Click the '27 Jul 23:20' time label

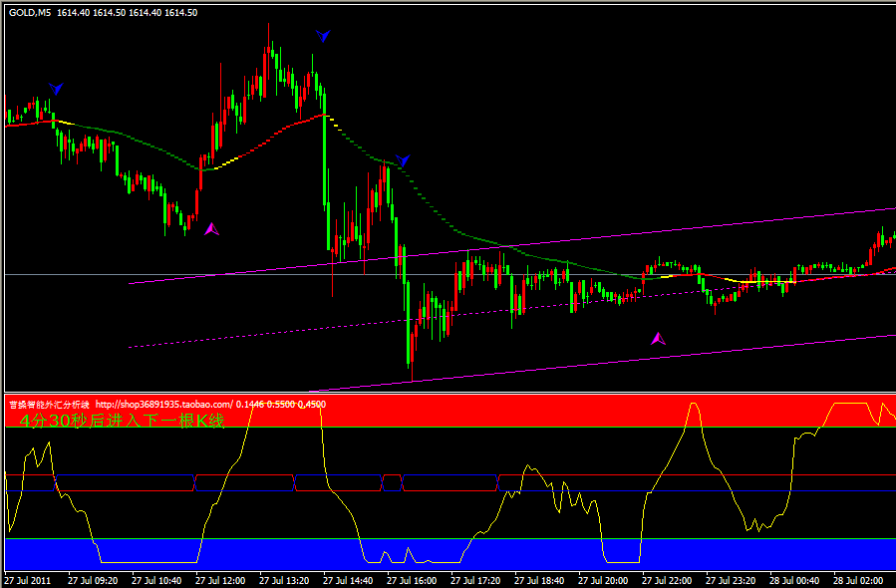[731, 581]
